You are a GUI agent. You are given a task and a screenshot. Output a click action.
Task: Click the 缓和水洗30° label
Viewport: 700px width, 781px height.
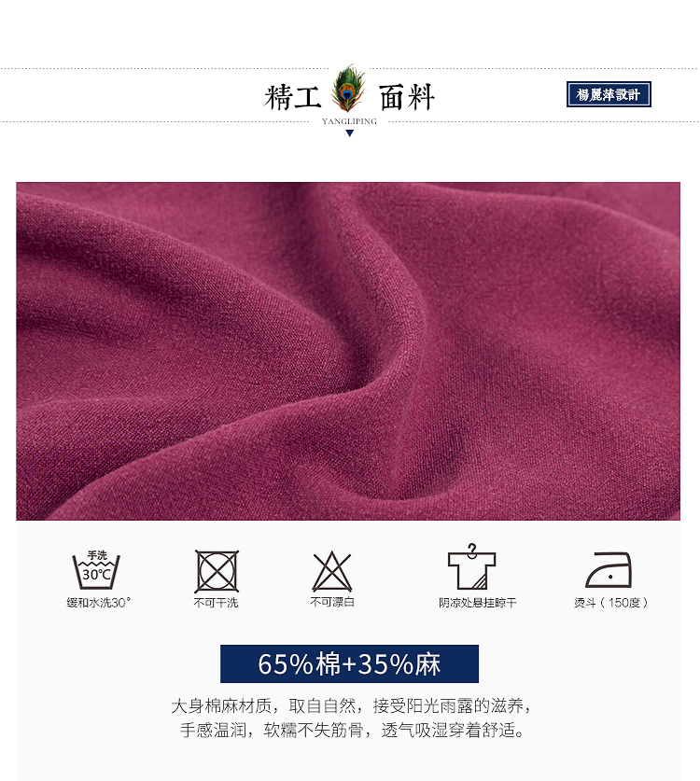click(99, 603)
